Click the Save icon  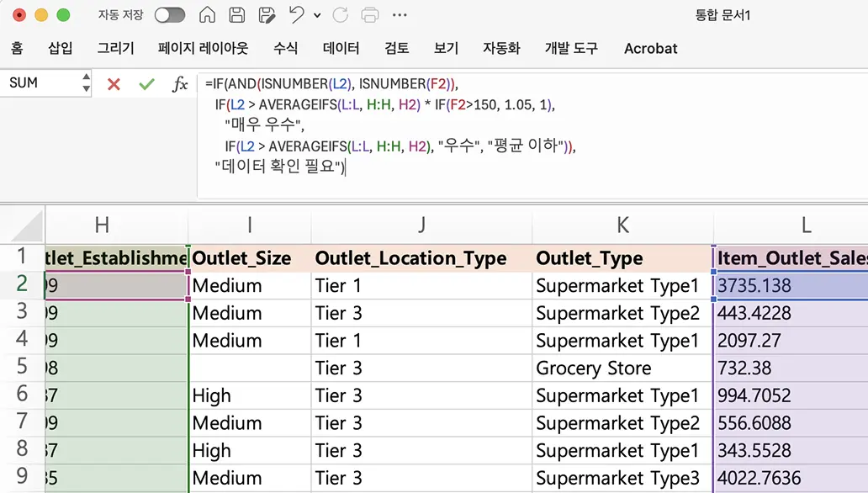tap(237, 15)
